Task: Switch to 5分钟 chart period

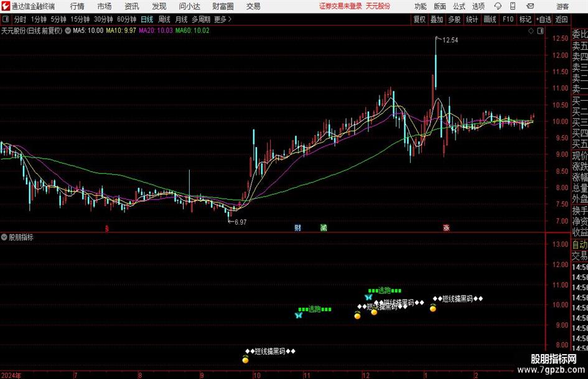Action: click(x=58, y=19)
